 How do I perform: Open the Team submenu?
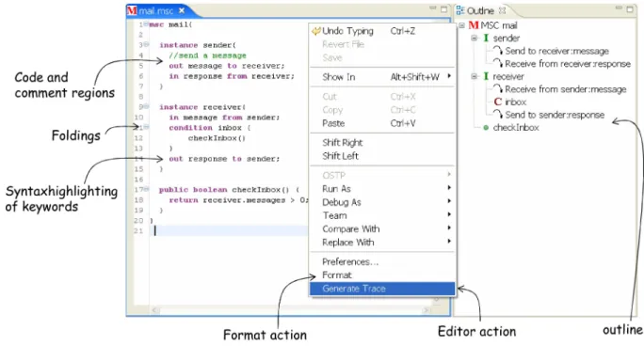coord(382,215)
